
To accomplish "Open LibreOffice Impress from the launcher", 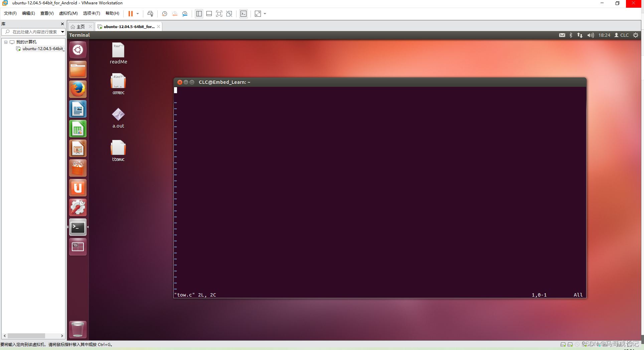I will tap(78, 148).
